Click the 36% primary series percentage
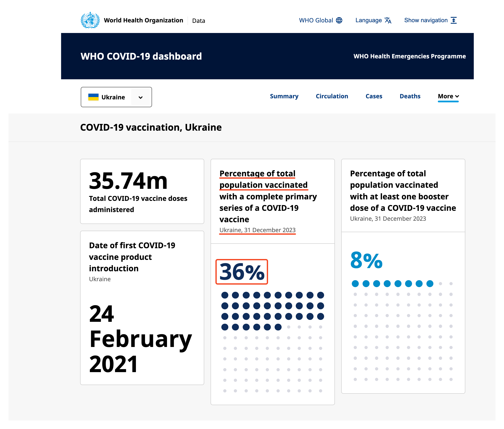The width and height of the screenshot is (504, 429). pyautogui.click(x=242, y=272)
